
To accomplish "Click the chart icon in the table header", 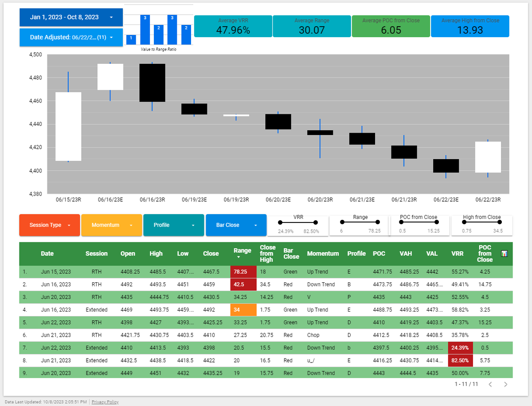I will coord(504,254).
